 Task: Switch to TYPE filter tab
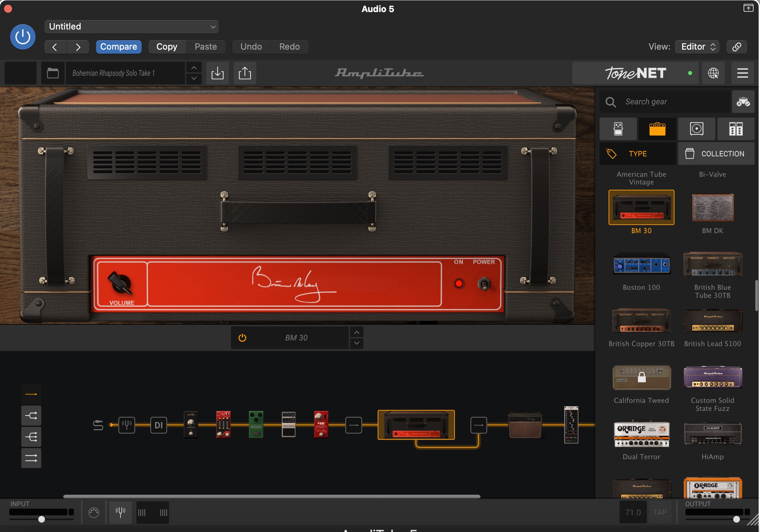[638, 154]
